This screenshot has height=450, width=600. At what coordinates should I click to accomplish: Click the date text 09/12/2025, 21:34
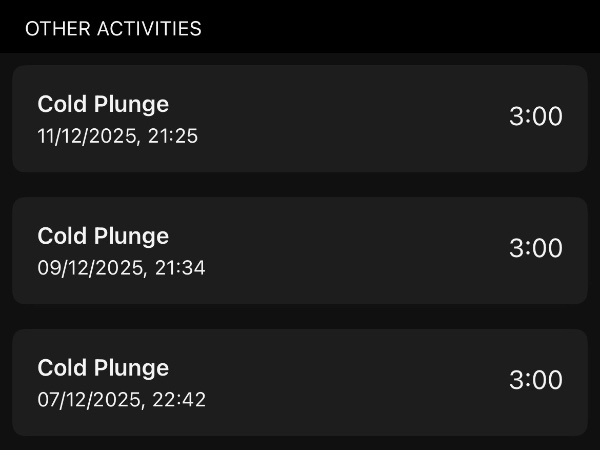tap(121, 268)
